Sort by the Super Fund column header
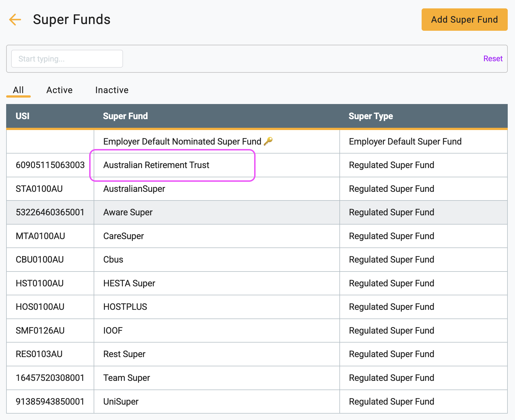This screenshot has height=420, width=515. 125,116
